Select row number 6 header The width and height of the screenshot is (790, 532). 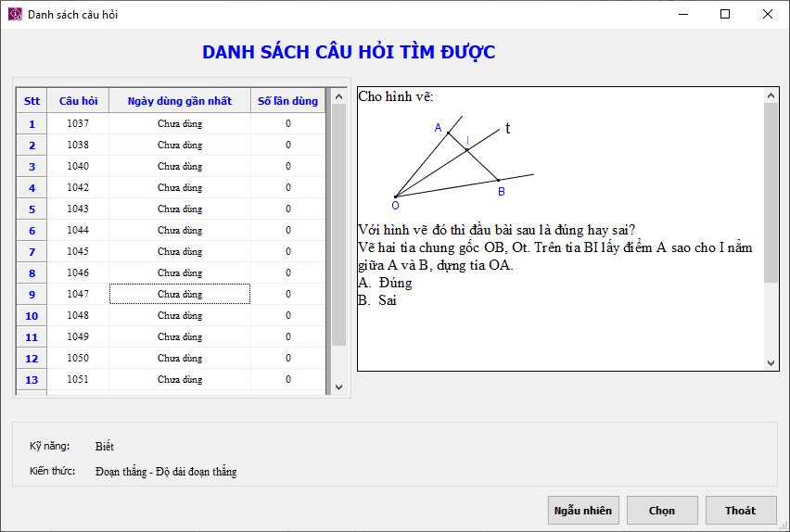tap(32, 230)
